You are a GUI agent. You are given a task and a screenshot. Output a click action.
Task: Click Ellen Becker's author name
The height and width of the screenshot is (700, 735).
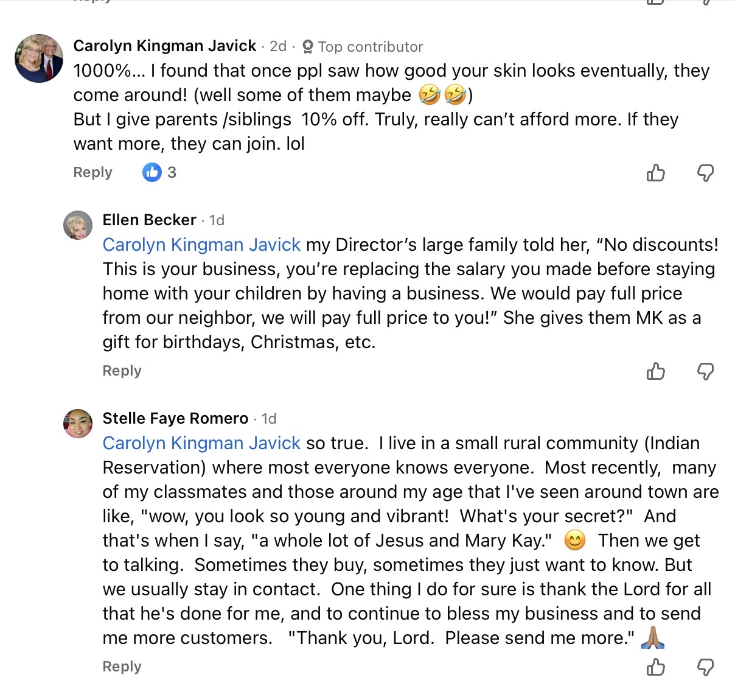(x=149, y=220)
